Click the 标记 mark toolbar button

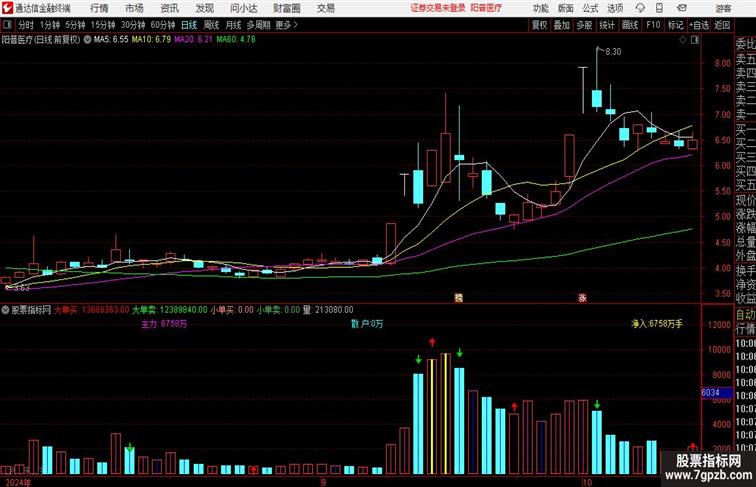coord(675,25)
